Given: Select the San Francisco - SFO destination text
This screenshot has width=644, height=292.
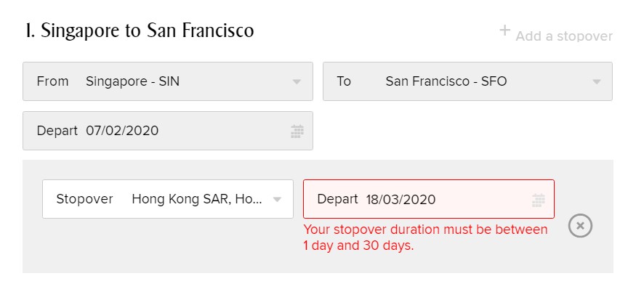Looking at the screenshot, I should tap(446, 81).
